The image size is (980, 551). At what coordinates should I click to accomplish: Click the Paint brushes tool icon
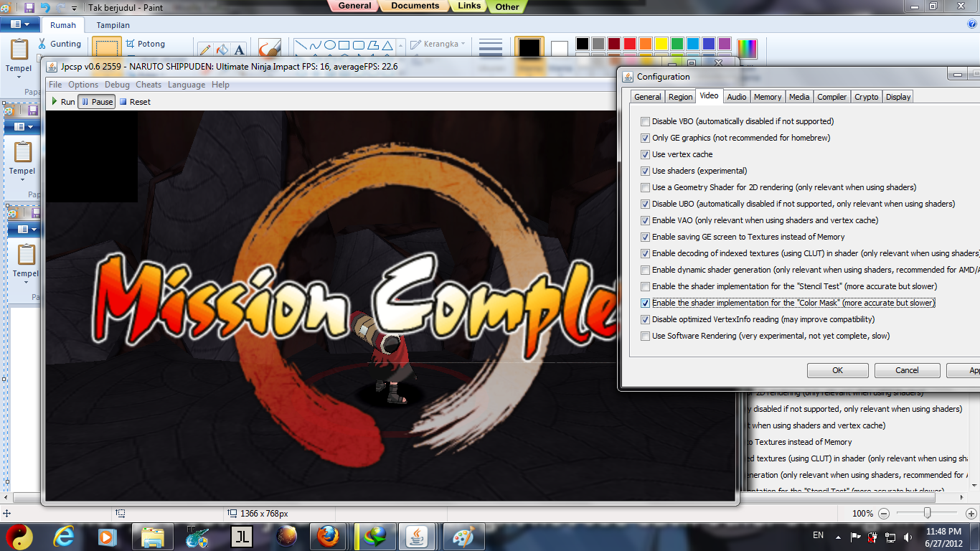click(x=269, y=48)
